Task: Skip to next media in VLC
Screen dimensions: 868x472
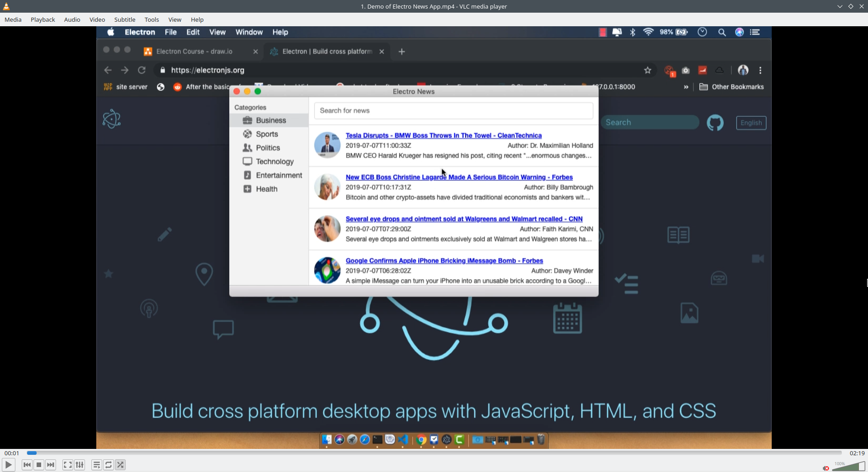Action: point(51,465)
